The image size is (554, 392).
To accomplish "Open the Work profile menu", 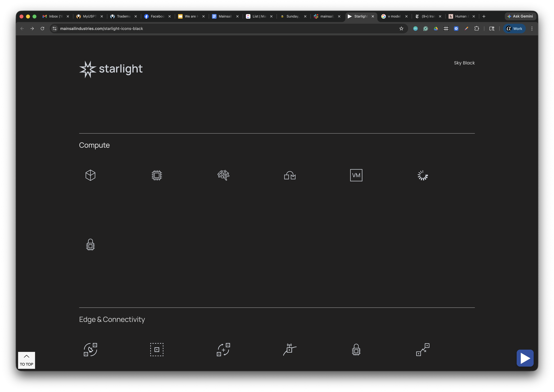I will coord(514,29).
